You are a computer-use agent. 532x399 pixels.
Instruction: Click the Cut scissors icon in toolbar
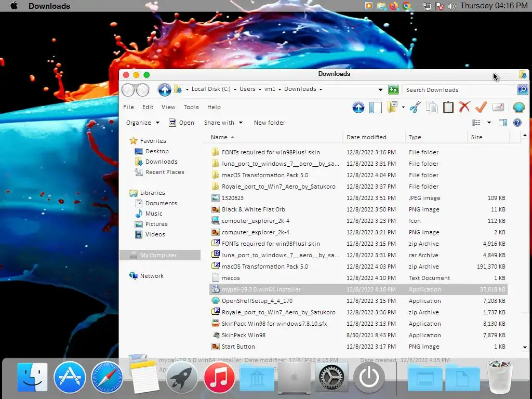pyautogui.click(x=415, y=107)
